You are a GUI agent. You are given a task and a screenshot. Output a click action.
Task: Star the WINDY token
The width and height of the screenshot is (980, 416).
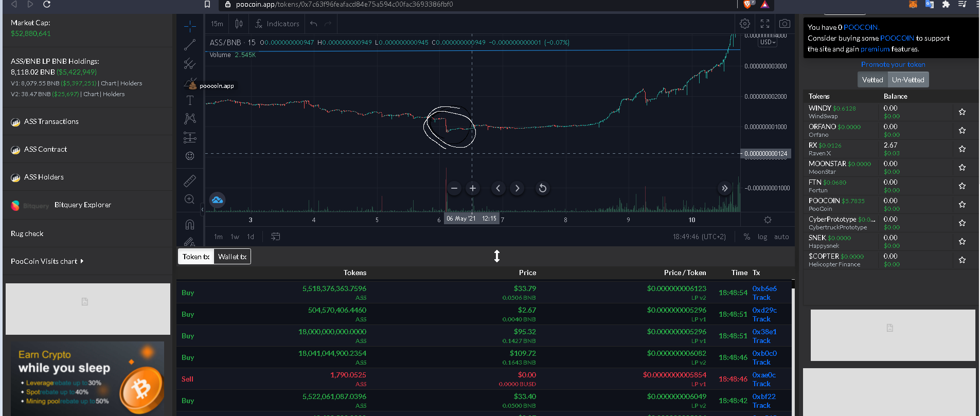(x=962, y=112)
